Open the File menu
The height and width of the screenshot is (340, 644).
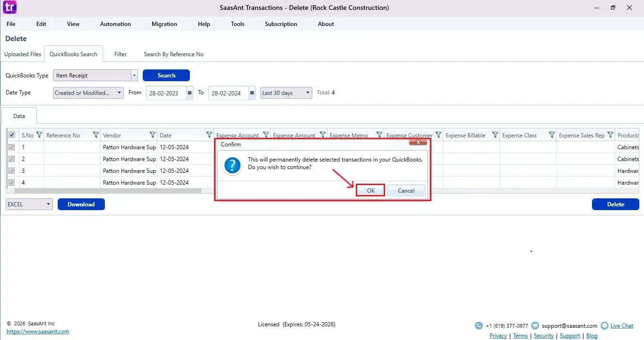point(11,24)
